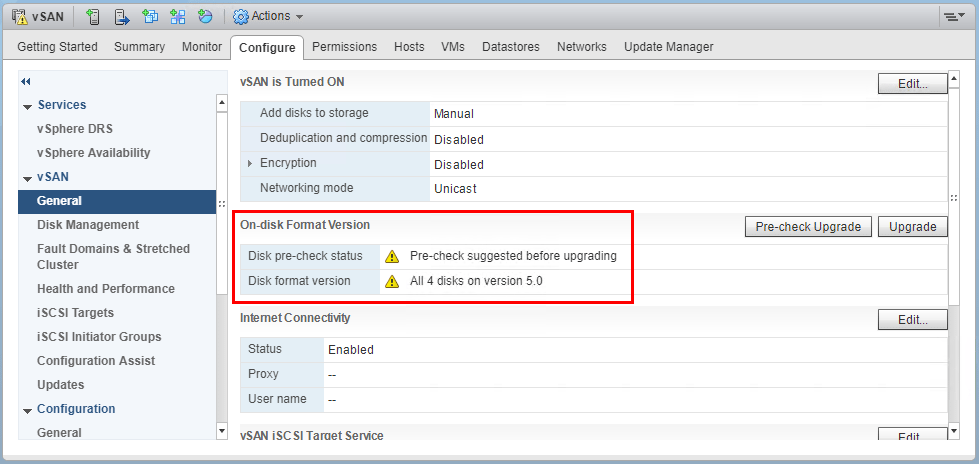Click the Pre-check Upgrade button
This screenshot has height=464, width=979.
(808, 227)
